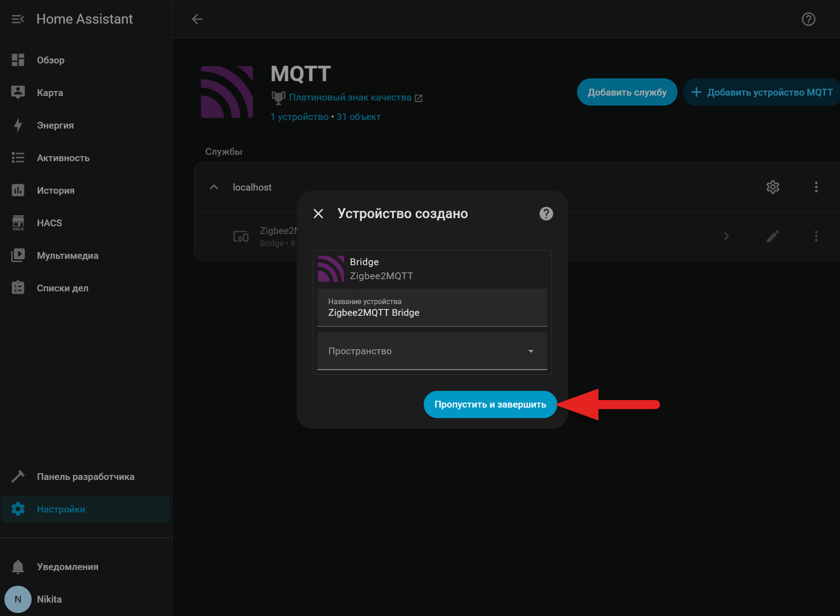Click the Энергия lightning icon
The width and height of the screenshot is (840, 616).
[x=18, y=125]
